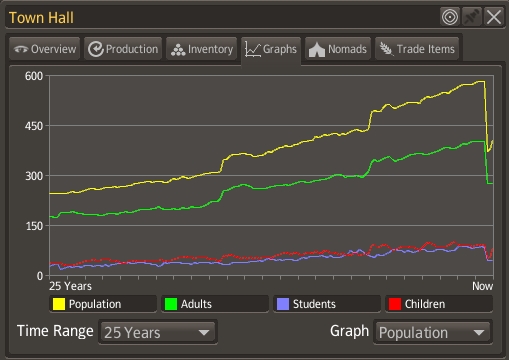The image size is (509, 360).
Task: Click the Children legend button
Action: 439,304
